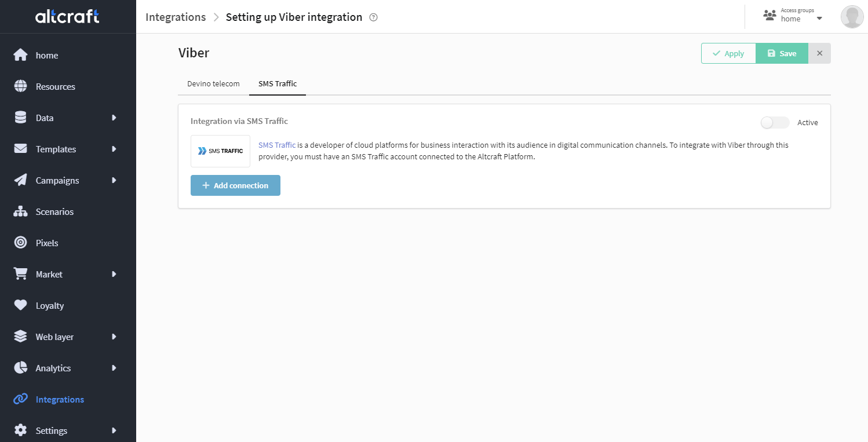Click the 'Setting up Viber integration' title

tap(294, 17)
